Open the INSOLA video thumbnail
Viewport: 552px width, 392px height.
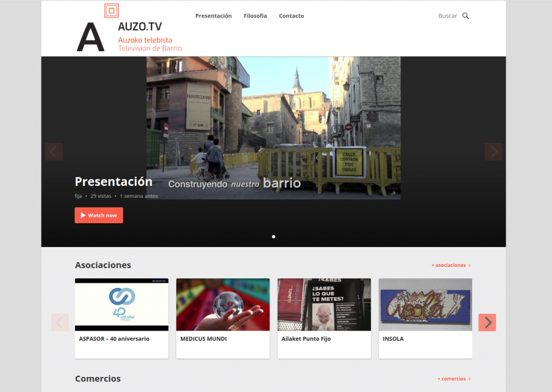point(425,305)
